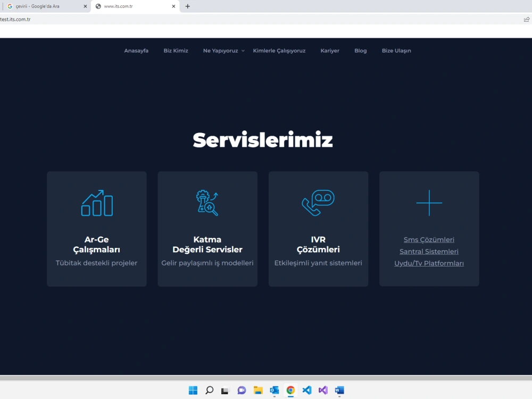Go to Anasayfa in the navigation

click(x=136, y=51)
